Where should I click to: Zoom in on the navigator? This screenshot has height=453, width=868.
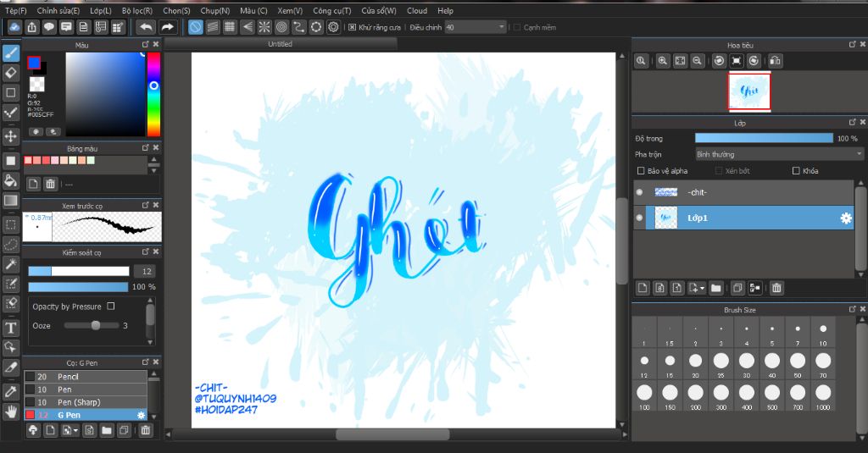point(662,61)
